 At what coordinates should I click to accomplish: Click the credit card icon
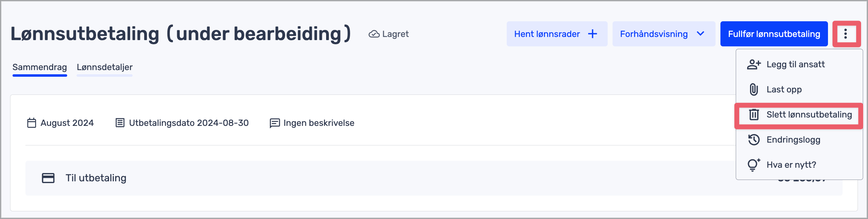[48, 178]
